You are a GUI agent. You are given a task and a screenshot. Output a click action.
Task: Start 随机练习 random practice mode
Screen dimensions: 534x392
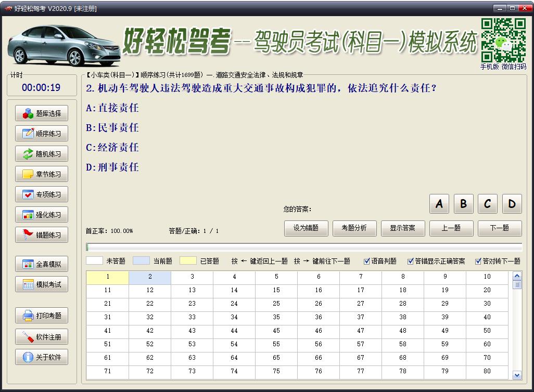(x=42, y=154)
